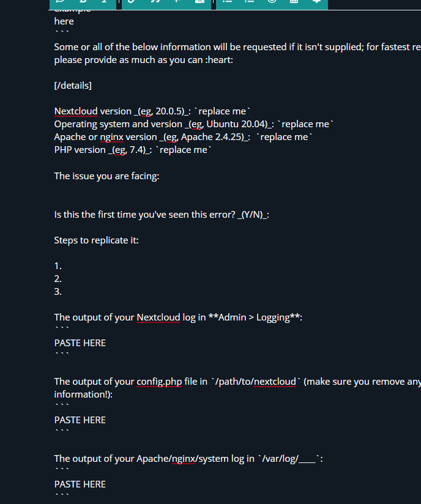Open the emoji picker in the toolbar
Viewport: 421px width, 504px height.
pos(272,1)
